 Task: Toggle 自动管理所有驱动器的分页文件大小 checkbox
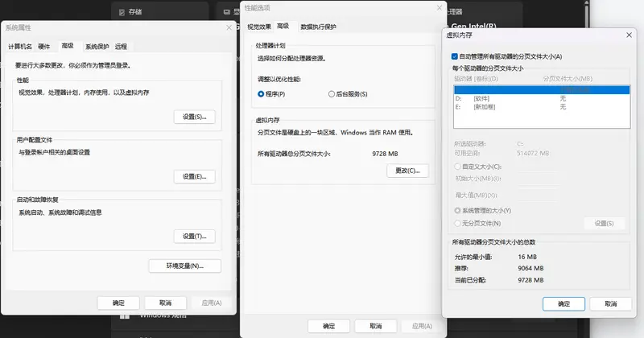[454, 56]
